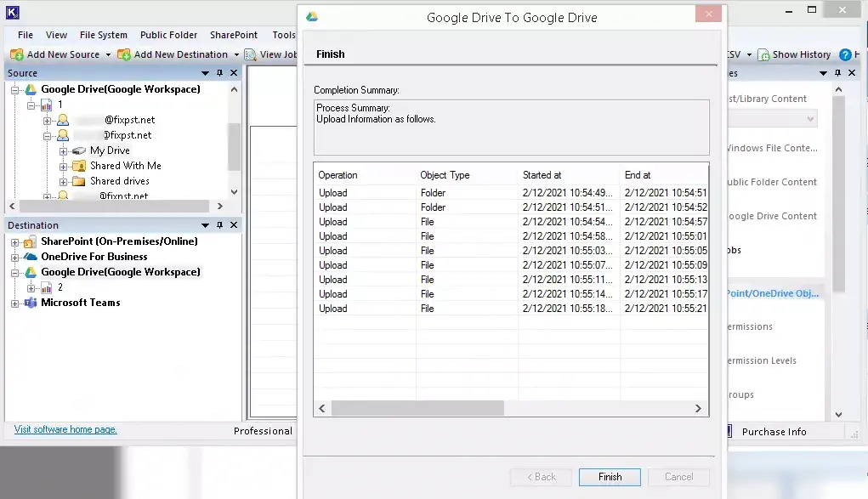
Task: Click the disabled Back button
Action: click(541, 477)
